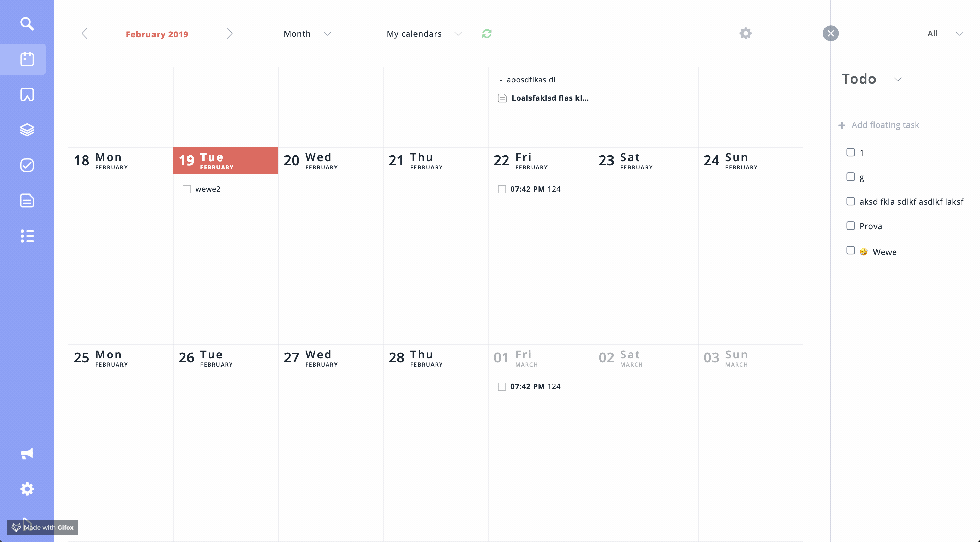Expand the My calendars dropdown
The height and width of the screenshot is (542, 980).
tap(424, 34)
